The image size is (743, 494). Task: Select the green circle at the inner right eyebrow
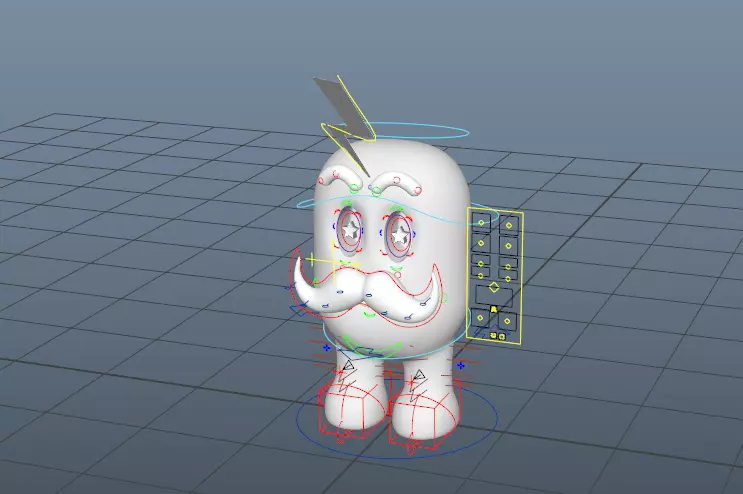376,191
